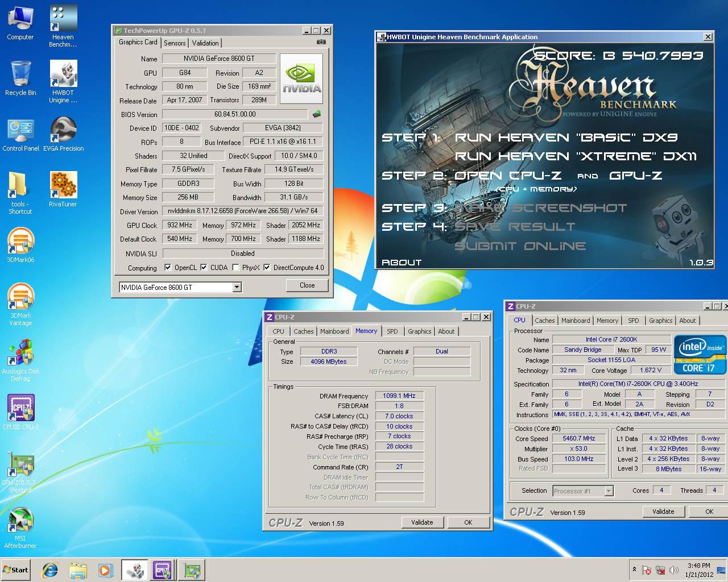Open the SPD tab in CPU-Z memory window
The image size is (728, 582).
point(392,331)
